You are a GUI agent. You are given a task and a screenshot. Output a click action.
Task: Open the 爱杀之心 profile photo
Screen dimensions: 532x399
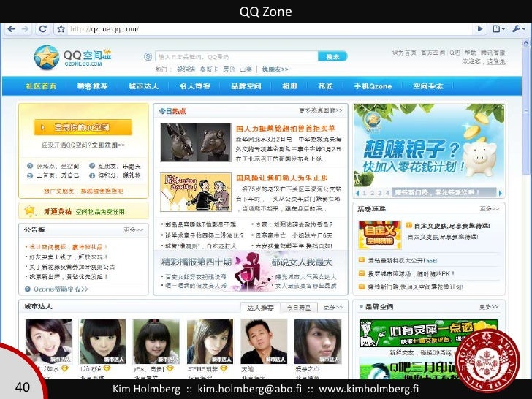[318, 341]
